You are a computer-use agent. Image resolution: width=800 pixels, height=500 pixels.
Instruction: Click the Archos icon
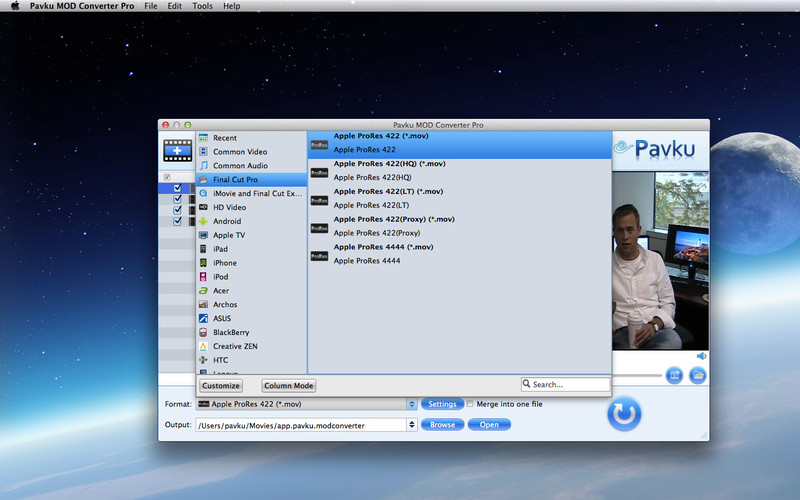[x=203, y=305]
